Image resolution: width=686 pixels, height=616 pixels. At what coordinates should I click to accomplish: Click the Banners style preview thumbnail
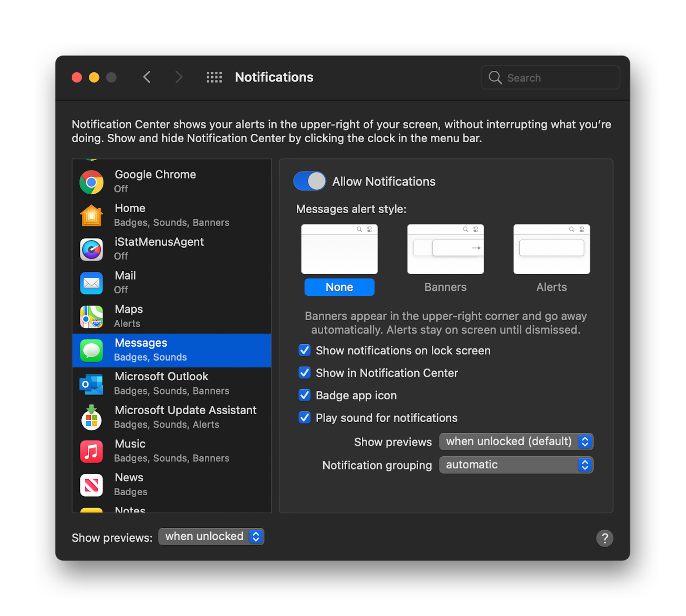[445, 249]
